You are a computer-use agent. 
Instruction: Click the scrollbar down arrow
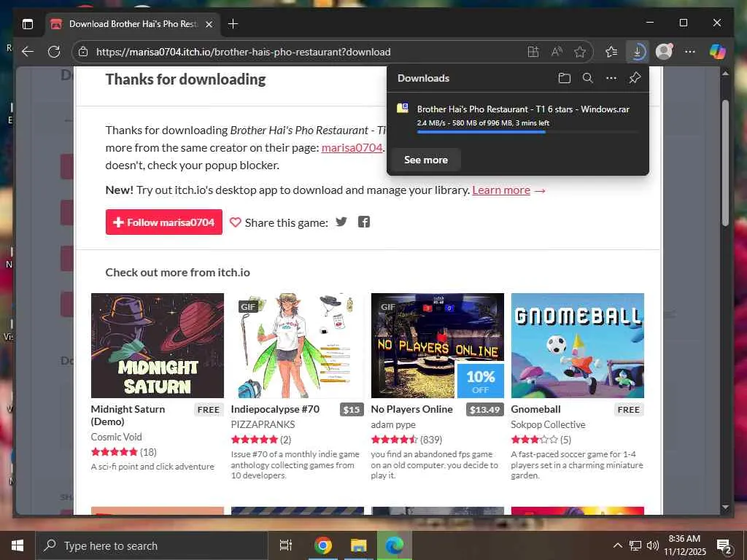click(x=725, y=507)
